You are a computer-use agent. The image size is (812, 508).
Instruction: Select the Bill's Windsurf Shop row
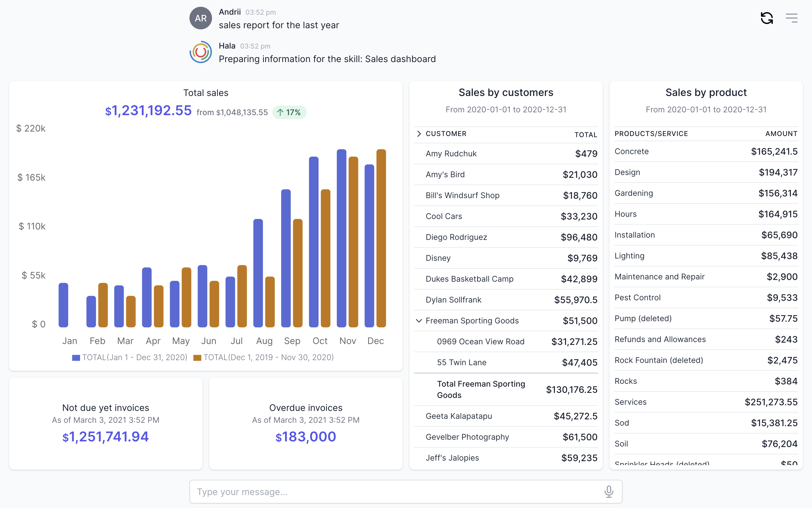tap(506, 195)
